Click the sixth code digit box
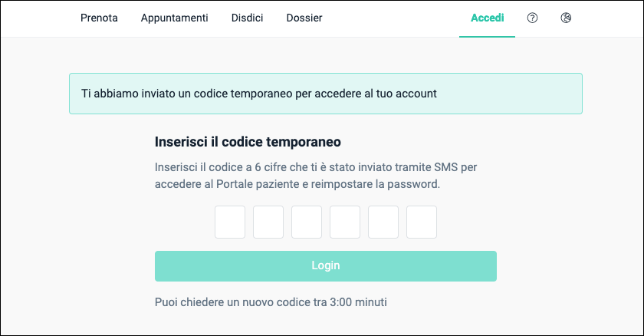Image resolution: width=644 pixels, height=336 pixels. (422, 222)
